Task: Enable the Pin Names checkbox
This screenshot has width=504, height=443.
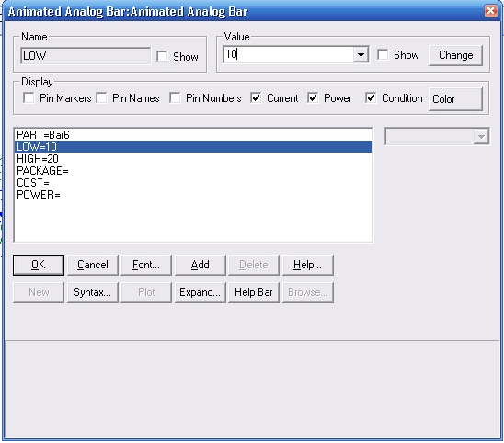Action: pyautogui.click(x=101, y=98)
